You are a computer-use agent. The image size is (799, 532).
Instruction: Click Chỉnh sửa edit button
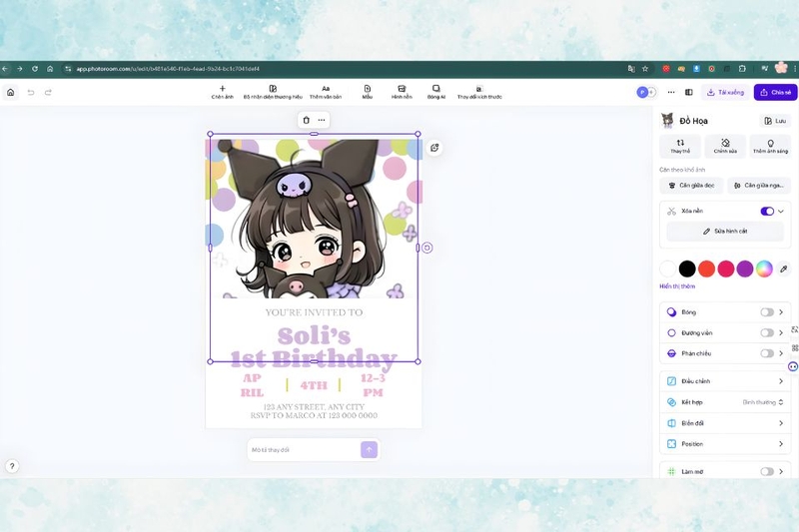coord(725,146)
